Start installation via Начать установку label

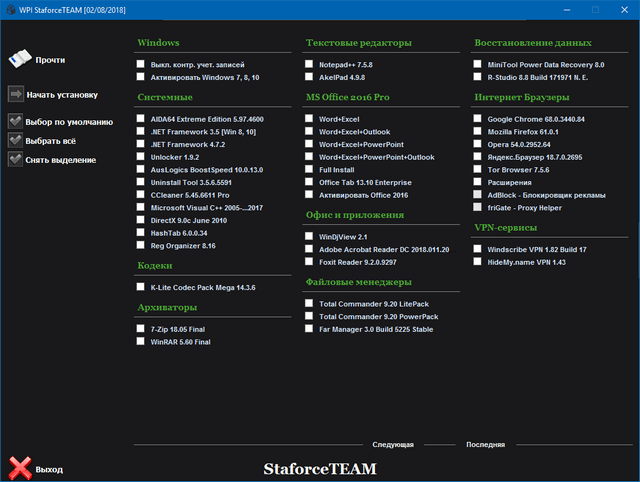tap(62, 95)
